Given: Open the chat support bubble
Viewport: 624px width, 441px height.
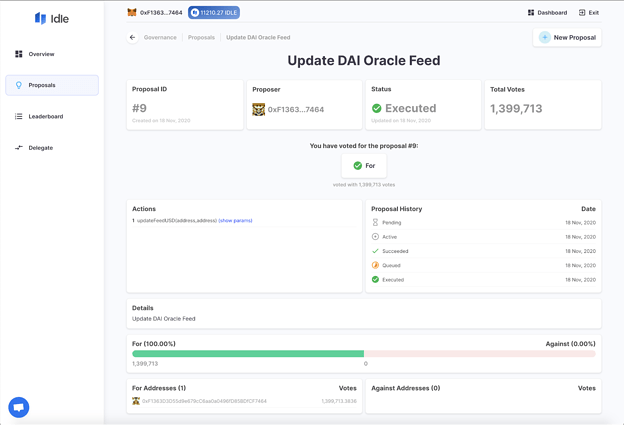Looking at the screenshot, I should [19, 408].
